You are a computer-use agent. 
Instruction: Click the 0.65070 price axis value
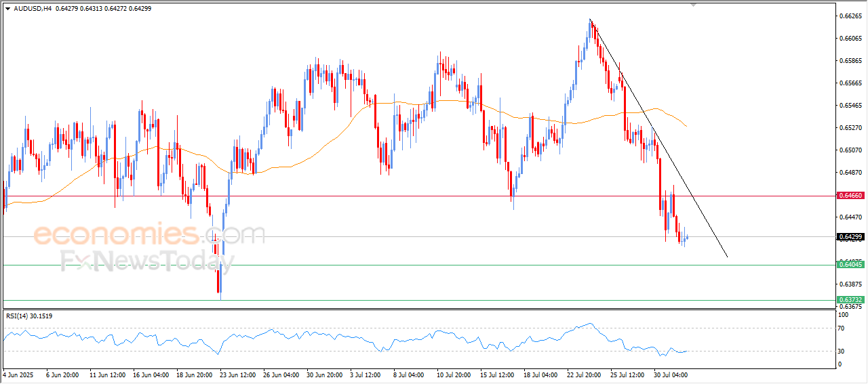(x=850, y=150)
